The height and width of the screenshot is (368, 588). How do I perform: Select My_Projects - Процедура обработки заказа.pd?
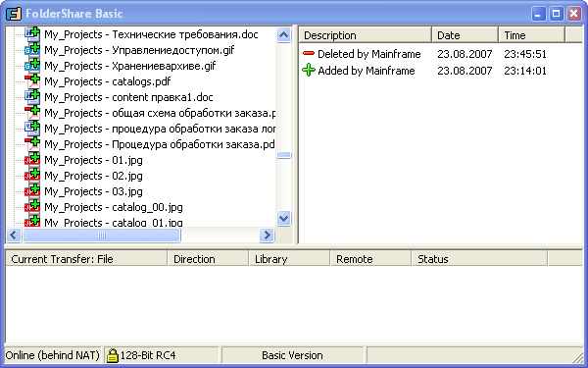[x=160, y=144]
